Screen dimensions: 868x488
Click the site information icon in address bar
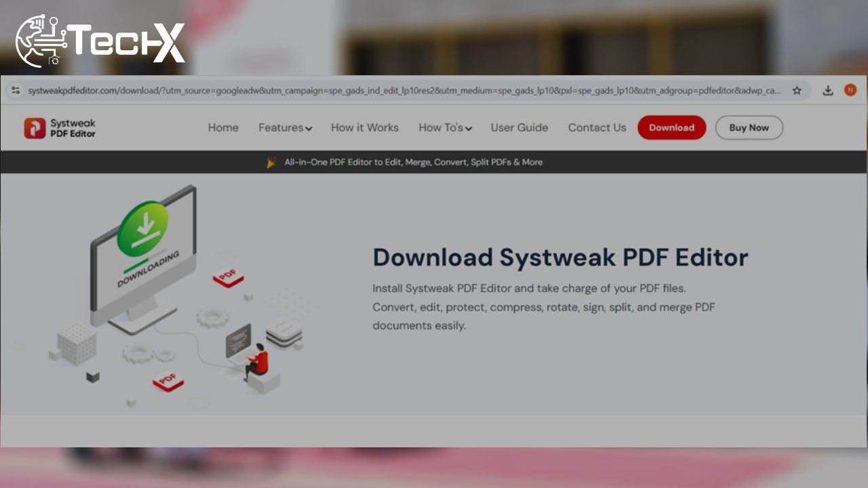click(16, 91)
